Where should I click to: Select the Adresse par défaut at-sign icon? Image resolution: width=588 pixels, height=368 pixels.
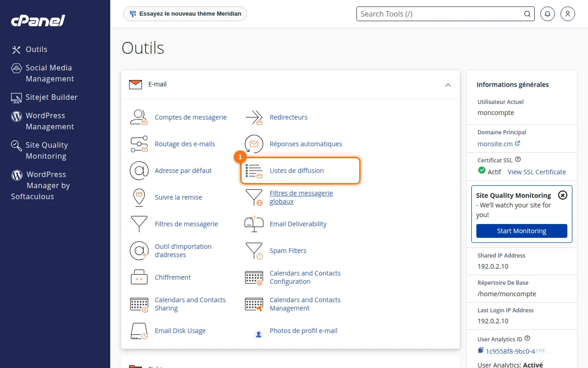point(139,171)
